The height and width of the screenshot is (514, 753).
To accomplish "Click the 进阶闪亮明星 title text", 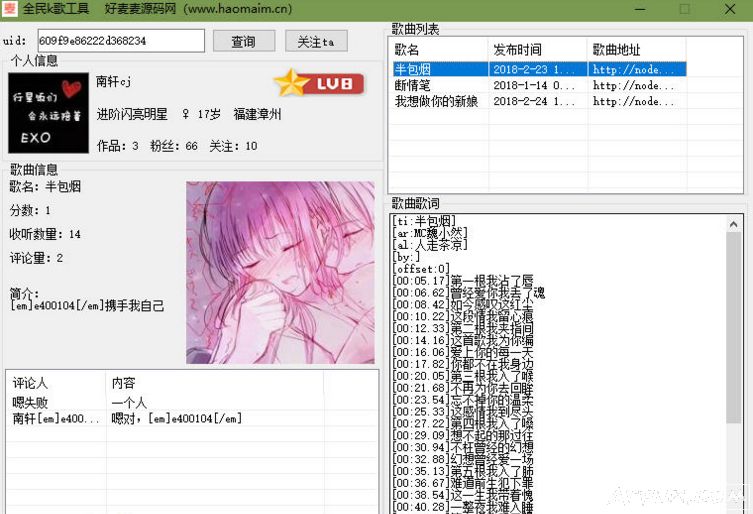I will (132, 114).
